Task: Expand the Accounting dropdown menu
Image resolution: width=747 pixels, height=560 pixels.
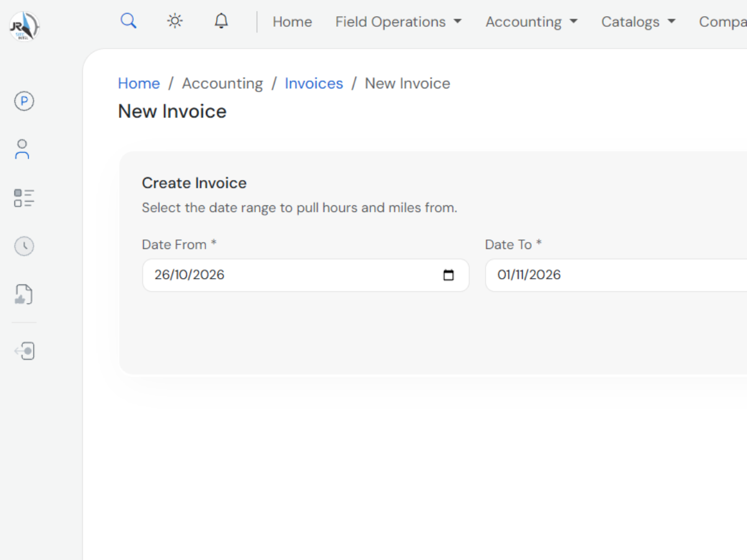Action: coord(532,22)
